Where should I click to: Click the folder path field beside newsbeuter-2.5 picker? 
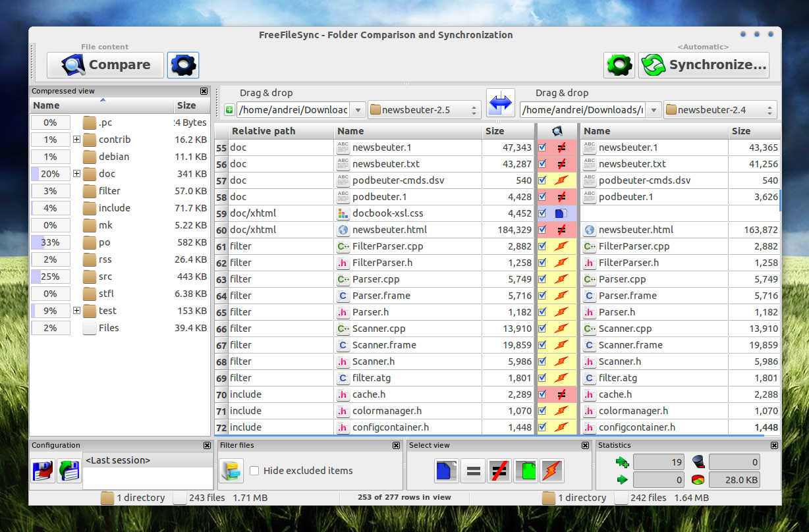pyautogui.click(x=293, y=110)
